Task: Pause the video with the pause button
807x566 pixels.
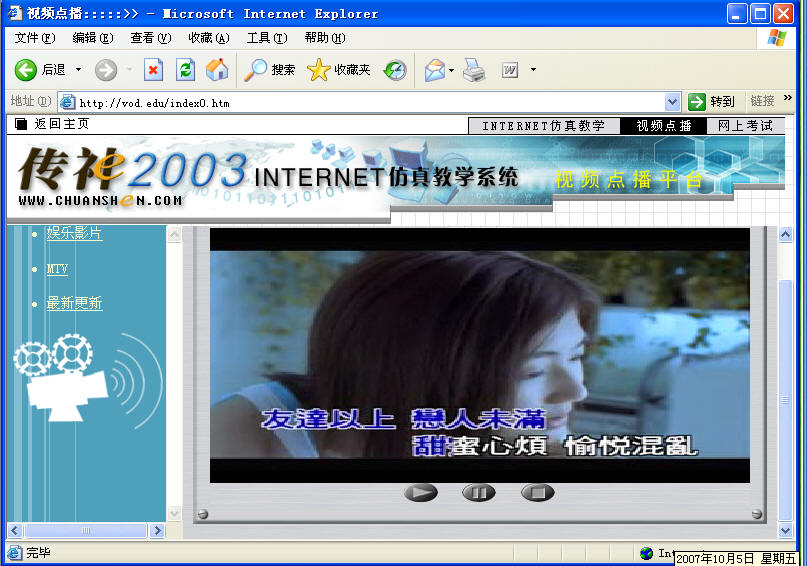Action: 479,492
